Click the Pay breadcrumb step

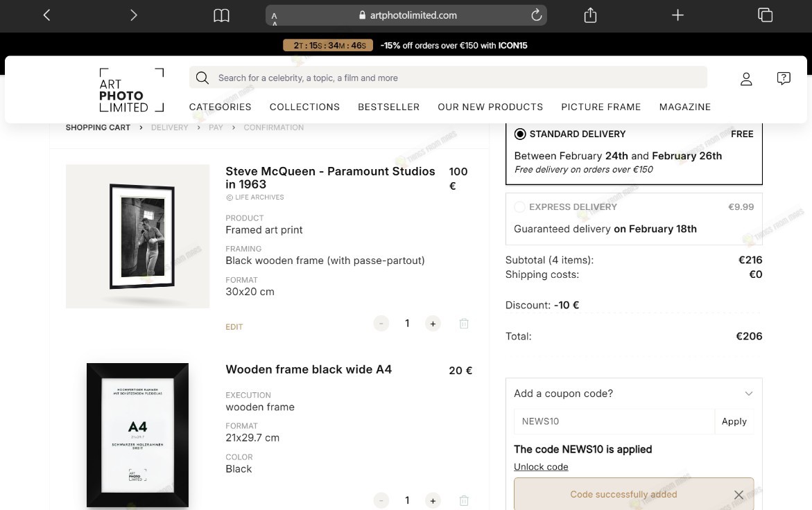[216, 127]
